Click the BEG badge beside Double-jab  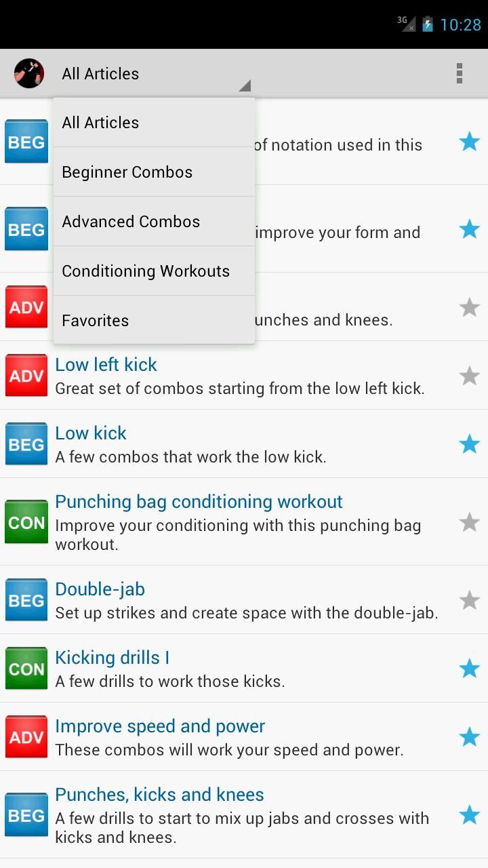(x=26, y=600)
